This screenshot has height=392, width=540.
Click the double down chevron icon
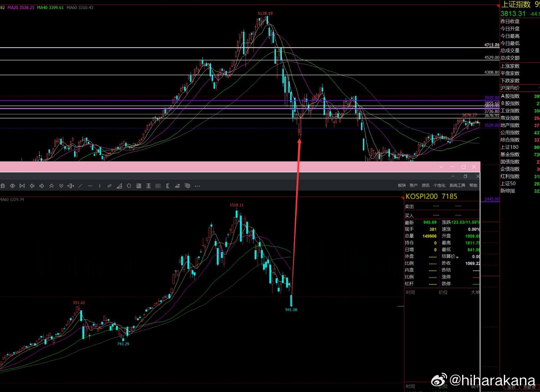pos(61,186)
